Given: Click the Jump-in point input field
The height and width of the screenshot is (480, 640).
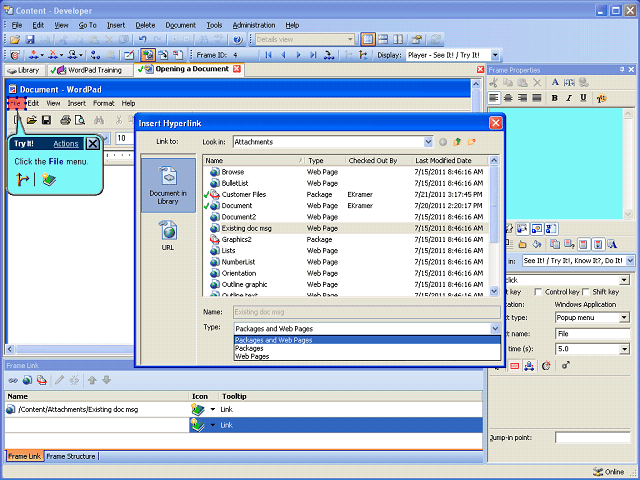Looking at the screenshot, I should [x=592, y=438].
